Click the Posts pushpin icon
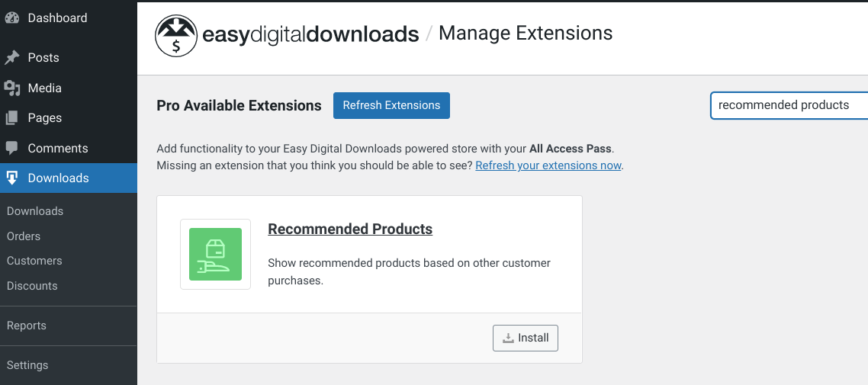Screen dimensions: 868x385 11,57
